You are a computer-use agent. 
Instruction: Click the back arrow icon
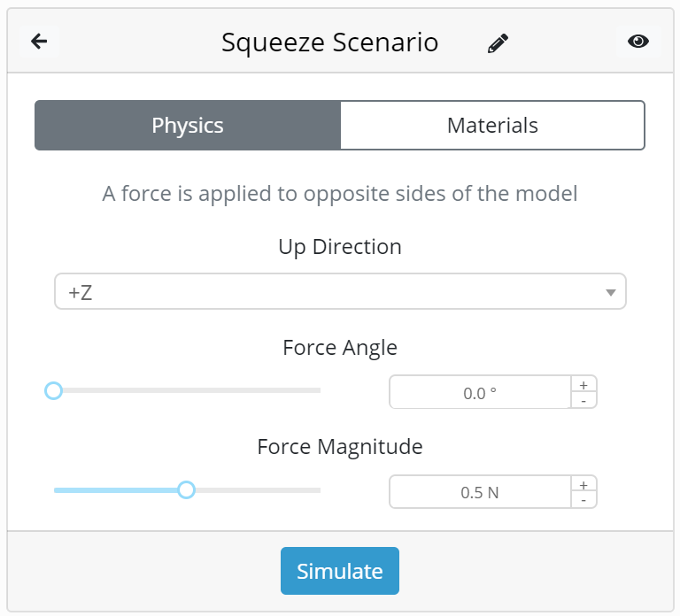pyautogui.click(x=39, y=42)
